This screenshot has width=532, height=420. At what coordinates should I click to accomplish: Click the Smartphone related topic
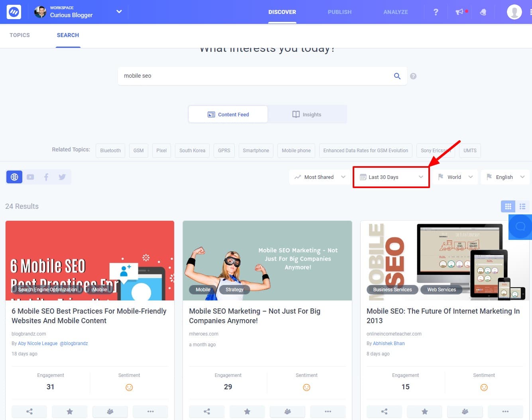pos(256,151)
